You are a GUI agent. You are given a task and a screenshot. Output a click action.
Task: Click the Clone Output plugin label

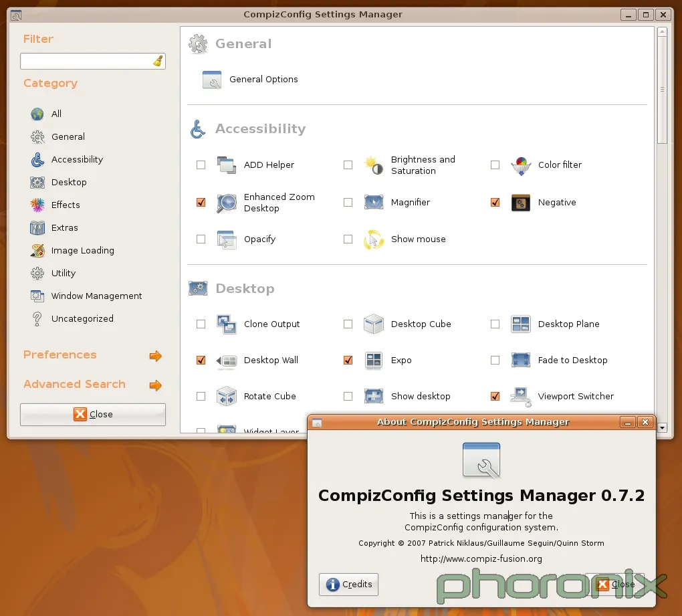(x=272, y=324)
